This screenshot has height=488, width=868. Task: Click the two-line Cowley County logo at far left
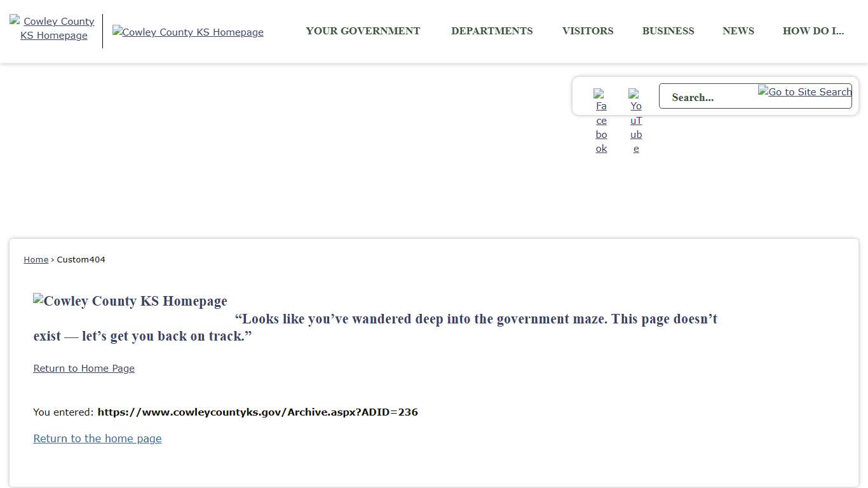(54, 29)
